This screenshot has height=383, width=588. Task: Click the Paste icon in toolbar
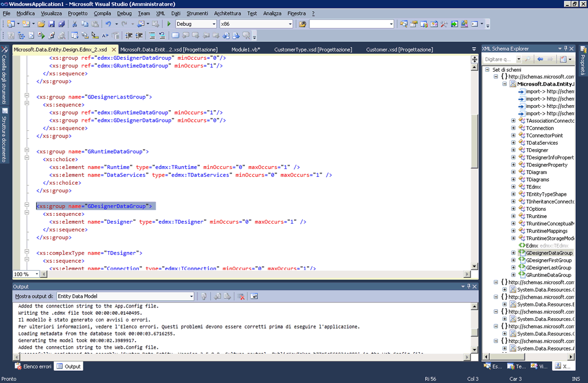95,24
